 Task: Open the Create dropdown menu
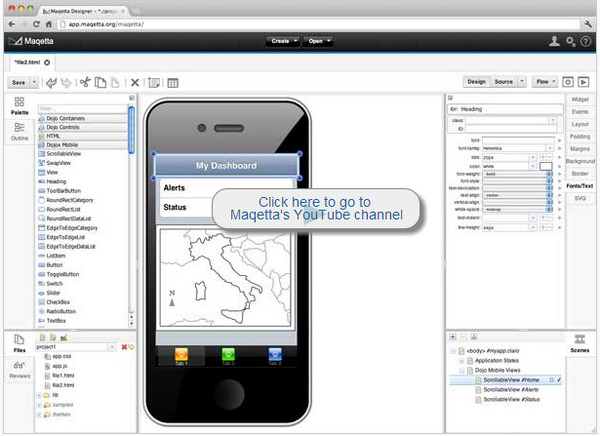click(x=280, y=41)
